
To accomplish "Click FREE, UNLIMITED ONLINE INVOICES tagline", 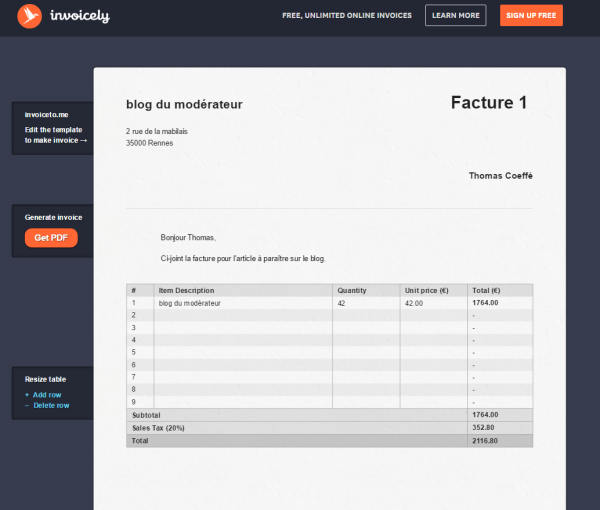I will (x=347, y=16).
